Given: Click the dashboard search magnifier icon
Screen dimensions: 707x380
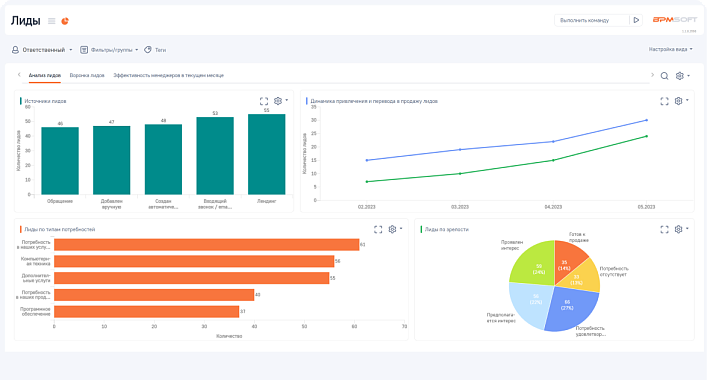Looking at the screenshot, I should coord(664,76).
